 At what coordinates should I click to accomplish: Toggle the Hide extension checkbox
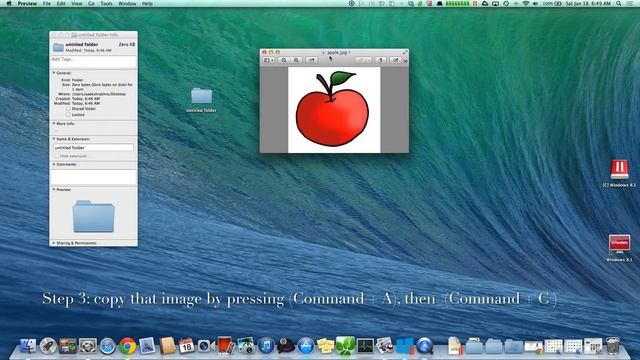coord(57,156)
